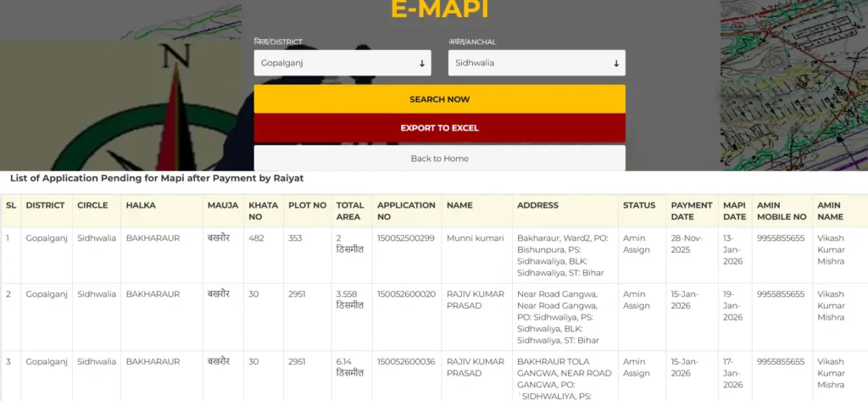
Task: Click the List of Application Pending heading
Action: coord(157,178)
